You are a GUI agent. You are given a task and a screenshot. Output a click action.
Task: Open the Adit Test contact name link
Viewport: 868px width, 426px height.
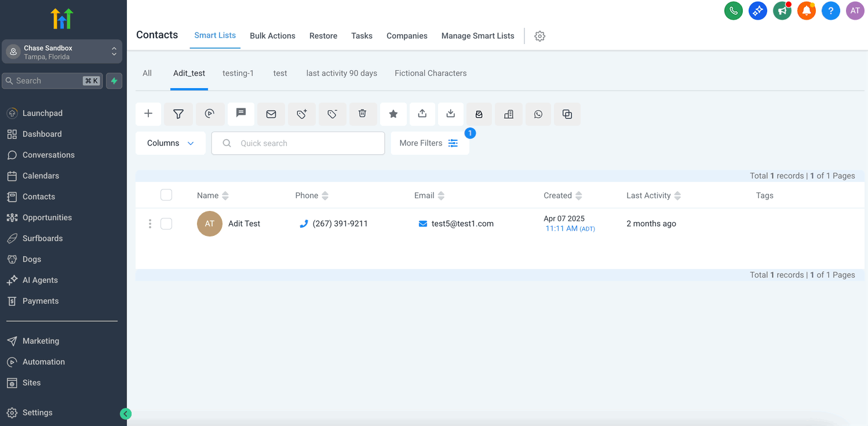coord(244,224)
